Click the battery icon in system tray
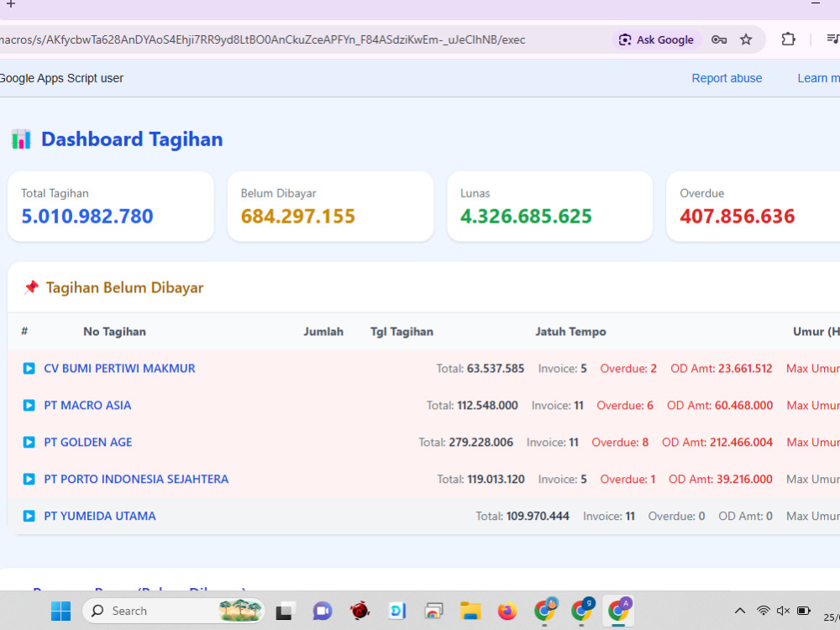 point(804,611)
